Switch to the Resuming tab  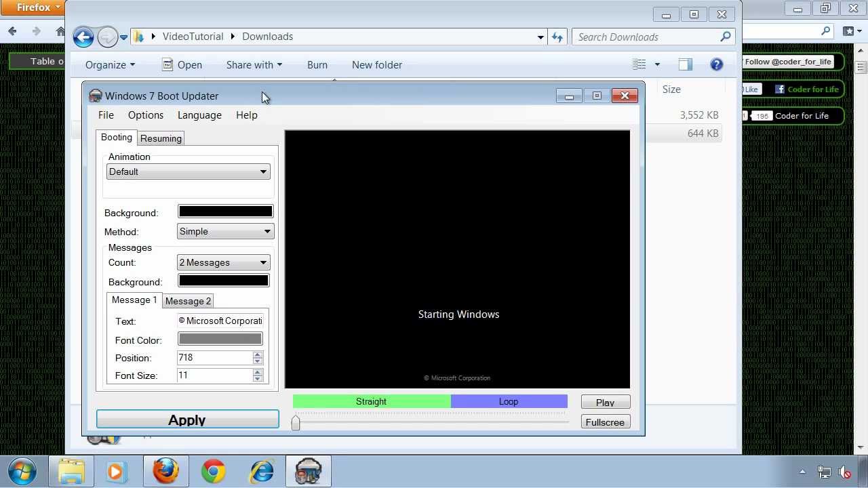point(161,138)
